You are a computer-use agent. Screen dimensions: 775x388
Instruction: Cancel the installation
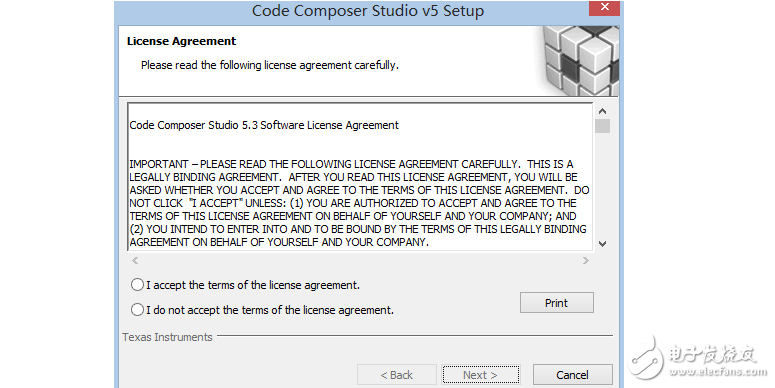(572, 375)
